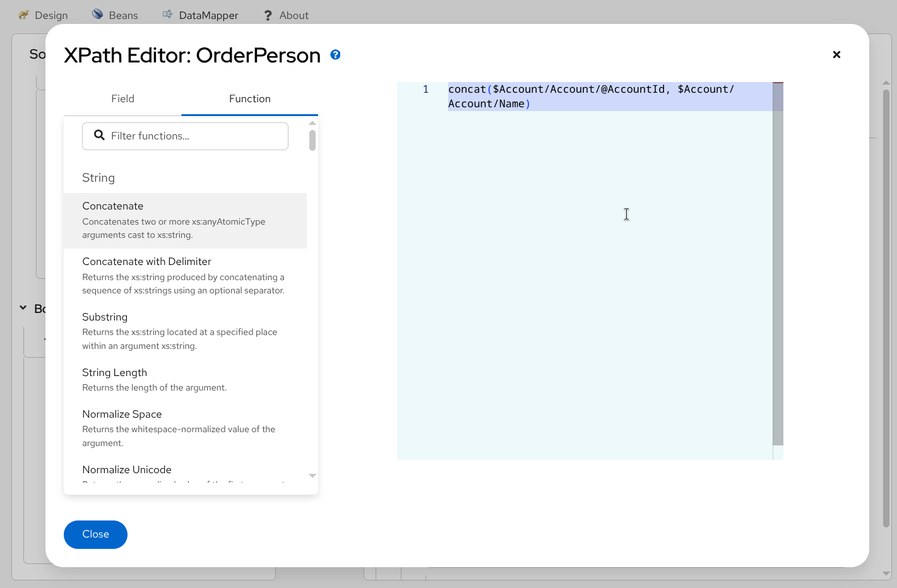
Task: Close the XPath Editor with the X icon
Action: pos(836,55)
